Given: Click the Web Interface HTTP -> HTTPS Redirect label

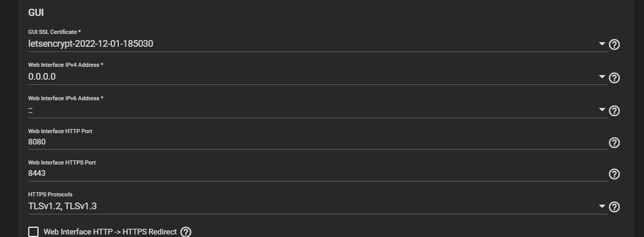Looking at the screenshot, I should click(x=110, y=232).
